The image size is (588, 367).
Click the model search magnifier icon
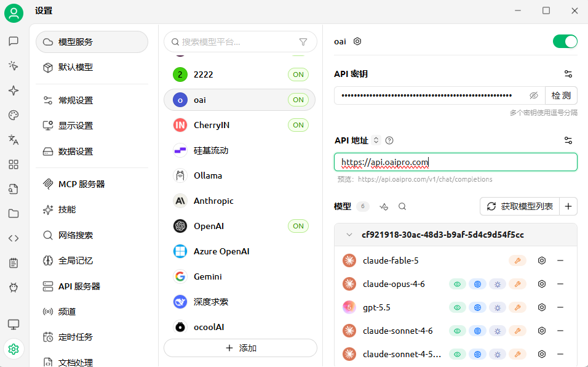(402, 206)
